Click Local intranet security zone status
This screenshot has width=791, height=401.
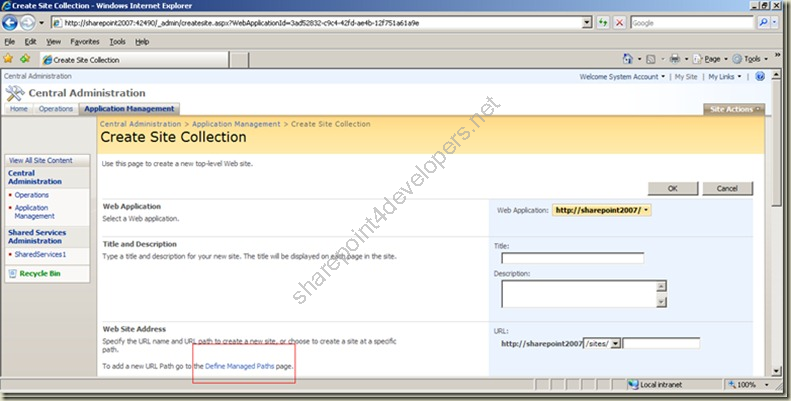(655, 385)
